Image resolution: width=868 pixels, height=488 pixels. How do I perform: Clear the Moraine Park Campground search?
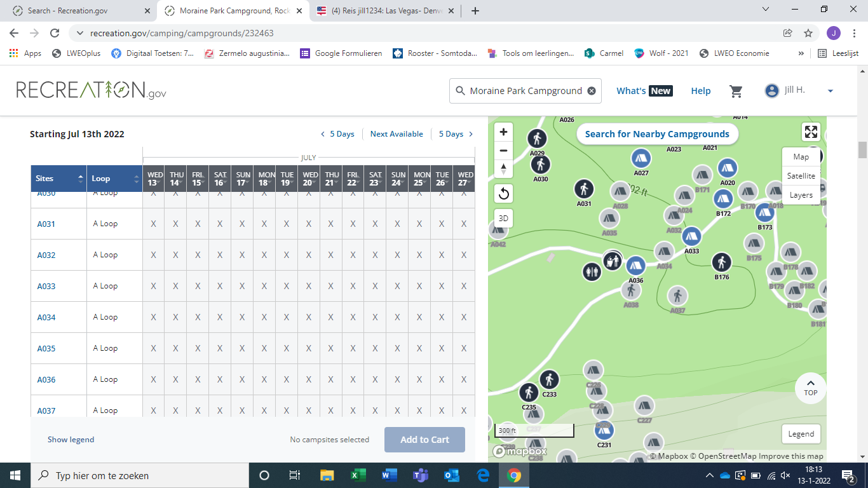tap(592, 91)
